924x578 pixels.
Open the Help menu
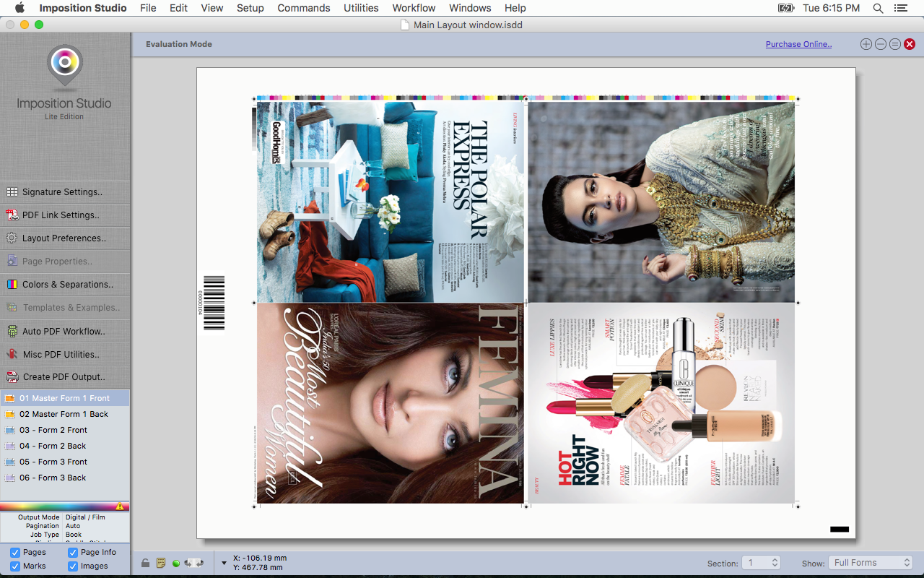coord(515,8)
